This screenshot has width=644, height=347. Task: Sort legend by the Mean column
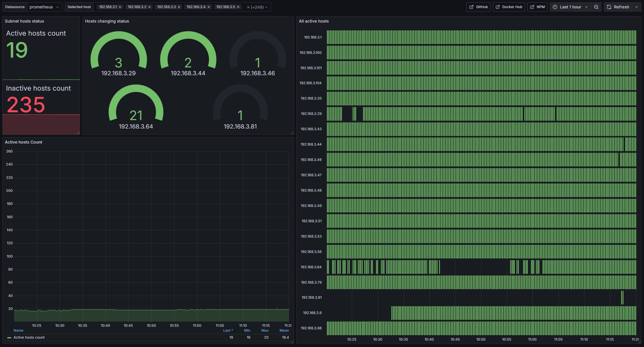tap(284, 331)
